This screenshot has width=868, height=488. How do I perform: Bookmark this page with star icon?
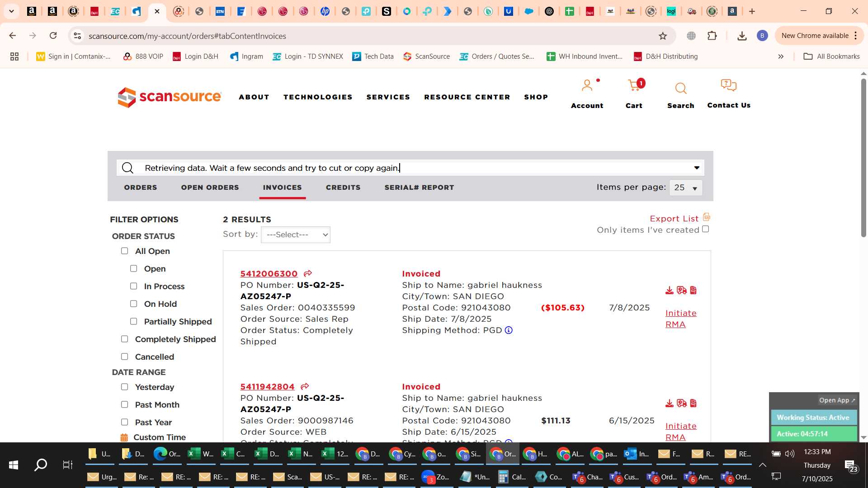coord(663,36)
